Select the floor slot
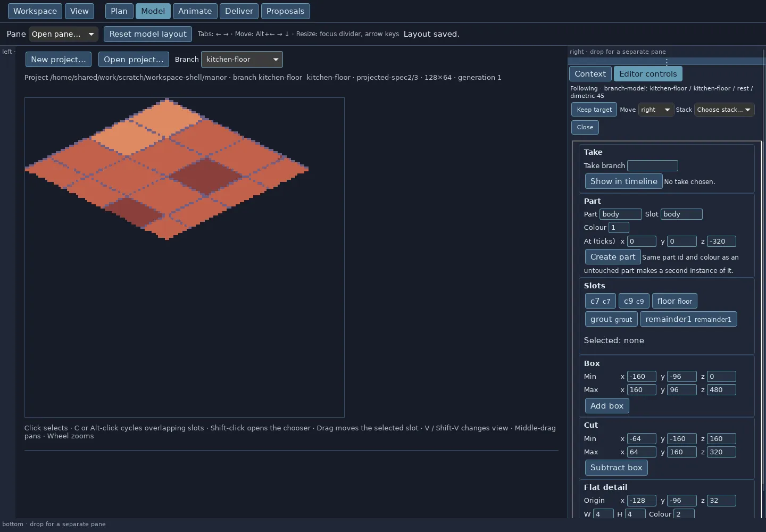This screenshot has height=532, width=766. click(675, 301)
